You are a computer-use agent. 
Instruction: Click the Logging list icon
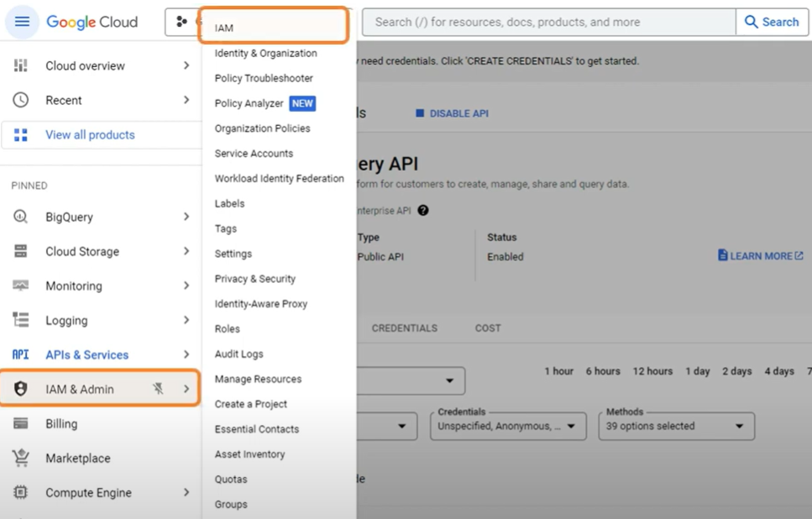[x=21, y=320]
